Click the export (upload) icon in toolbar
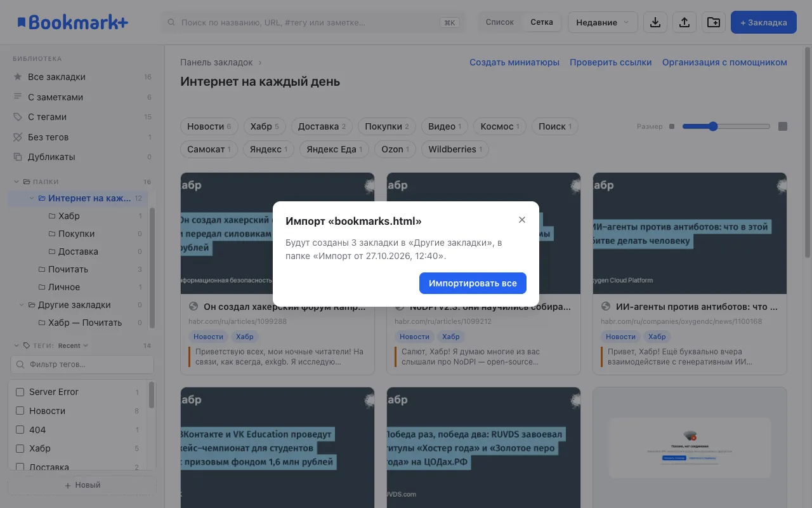This screenshot has width=812, height=508. point(684,22)
